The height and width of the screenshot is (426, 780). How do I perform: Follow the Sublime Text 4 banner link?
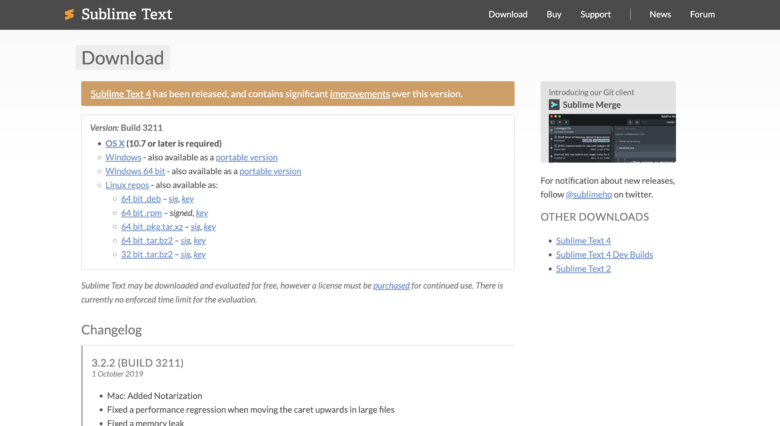[x=120, y=94]
